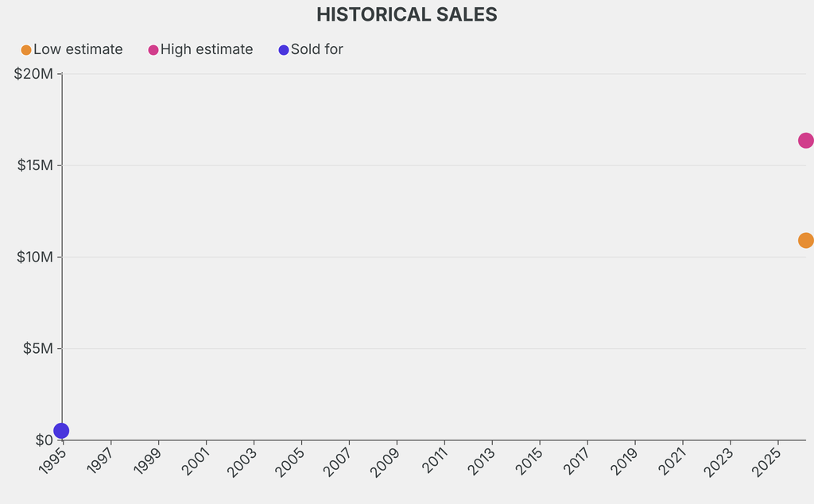Image resolution: width=814 pixels, height=504 pixels.
Task: Select the pink high estimate data point
Action: click(805, 141)
